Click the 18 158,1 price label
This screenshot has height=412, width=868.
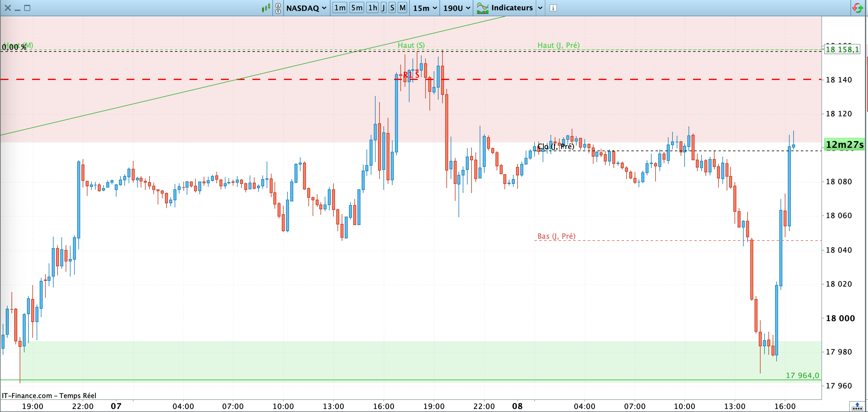click(842, 50)
